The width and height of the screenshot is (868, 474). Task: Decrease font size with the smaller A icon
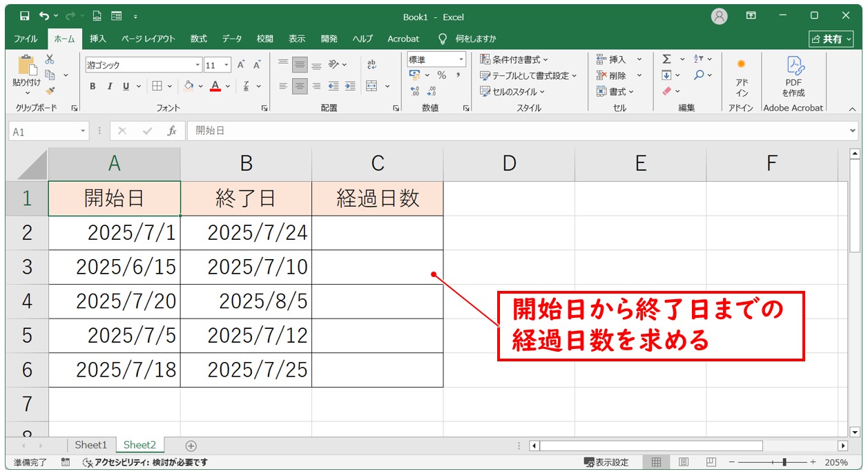[257, 65]
